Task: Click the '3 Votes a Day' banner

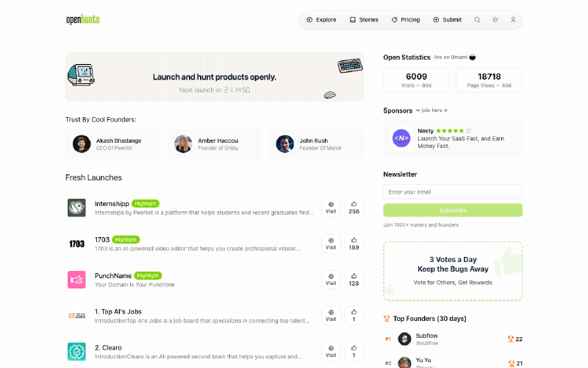Action: [453, 271]
